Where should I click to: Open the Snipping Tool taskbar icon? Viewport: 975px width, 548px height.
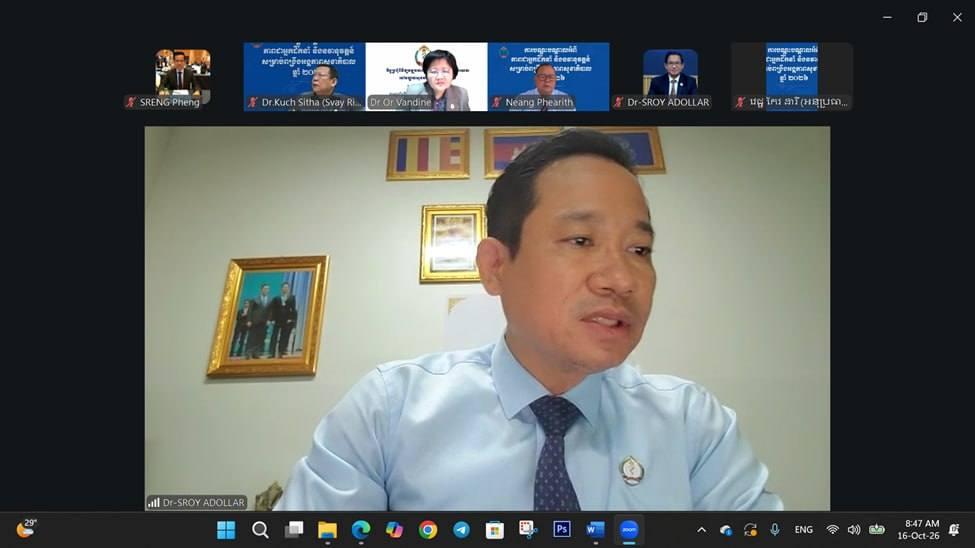pyautogui.click(x=528, y=530)
